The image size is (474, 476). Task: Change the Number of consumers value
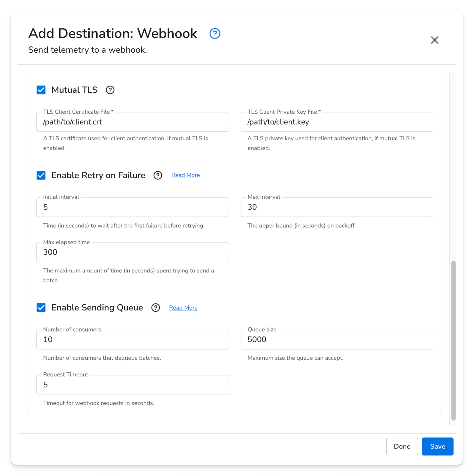tap(132, 339)
